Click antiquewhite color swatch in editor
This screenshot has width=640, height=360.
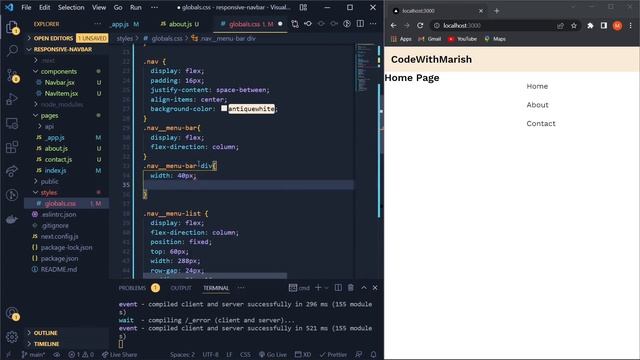[224, 108]
